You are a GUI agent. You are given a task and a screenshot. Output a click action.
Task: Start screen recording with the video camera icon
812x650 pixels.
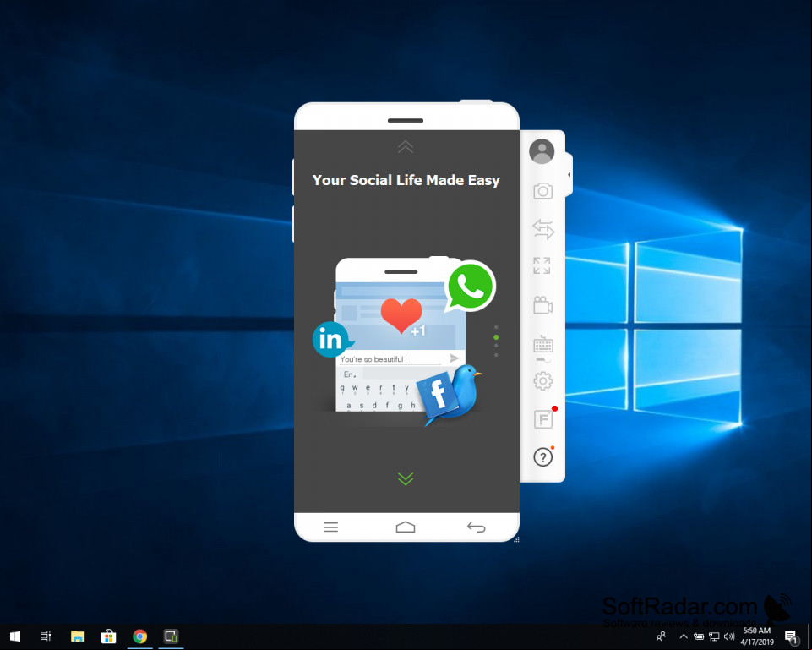click(x=542, y=304)
